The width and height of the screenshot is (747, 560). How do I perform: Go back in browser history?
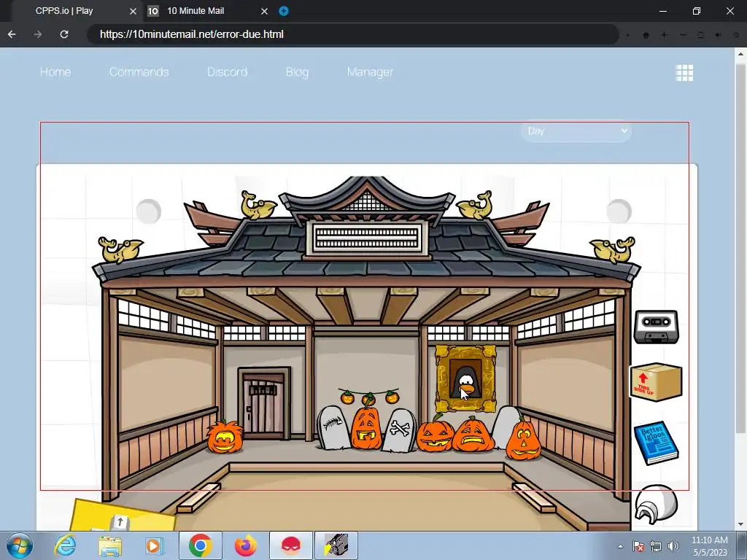[12, 34]
